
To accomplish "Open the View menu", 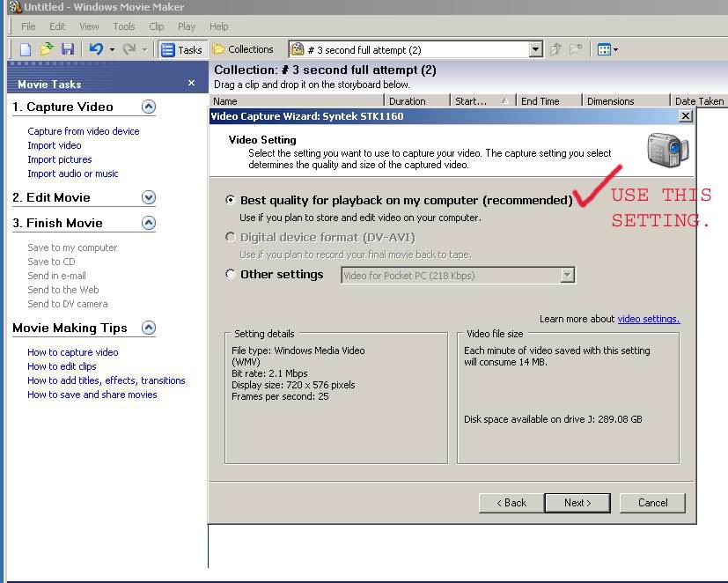I will (x=89, y=26).
